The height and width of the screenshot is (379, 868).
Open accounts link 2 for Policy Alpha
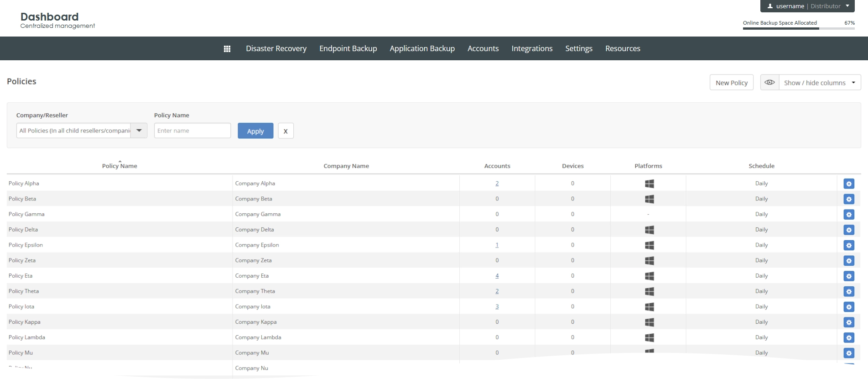497,184
